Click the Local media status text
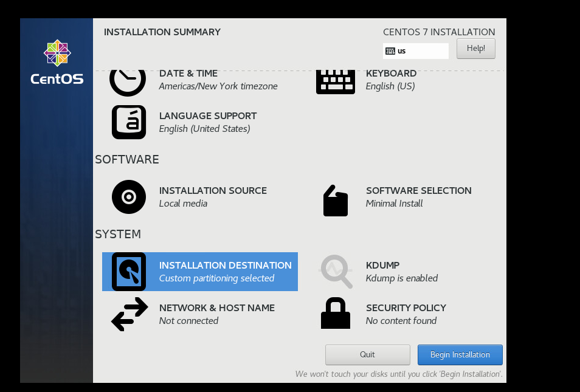The image size is (580, 392). (x=183, y=204)
